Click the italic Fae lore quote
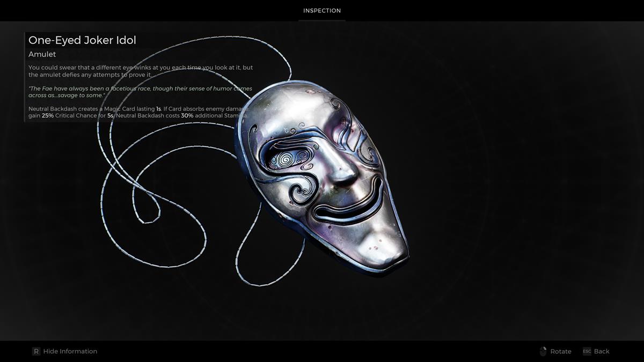Viewport: 644px width, 362px height. tap(140, 92)
